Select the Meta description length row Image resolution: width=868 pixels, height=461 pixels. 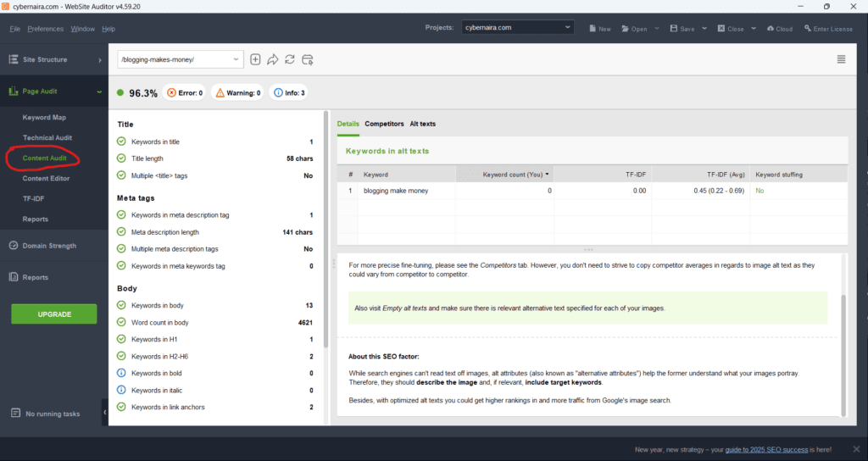[x=214, y=232]
